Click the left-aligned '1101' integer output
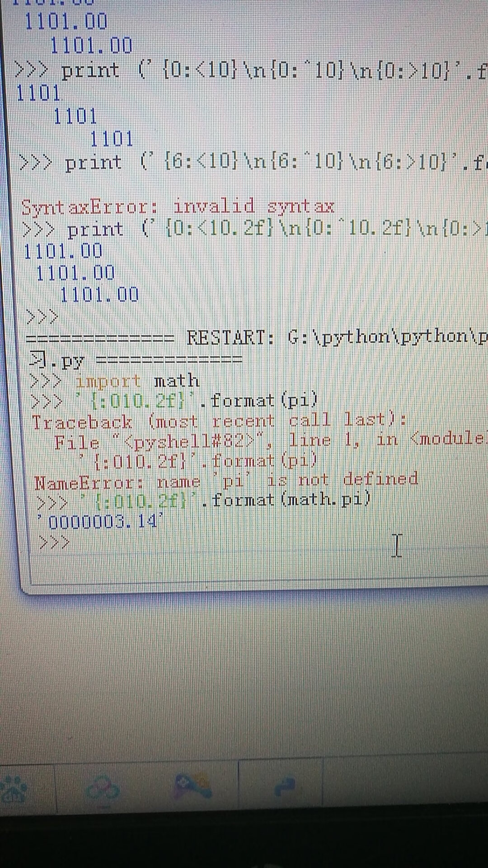This screenshot has width=488, height=868. 38,94
